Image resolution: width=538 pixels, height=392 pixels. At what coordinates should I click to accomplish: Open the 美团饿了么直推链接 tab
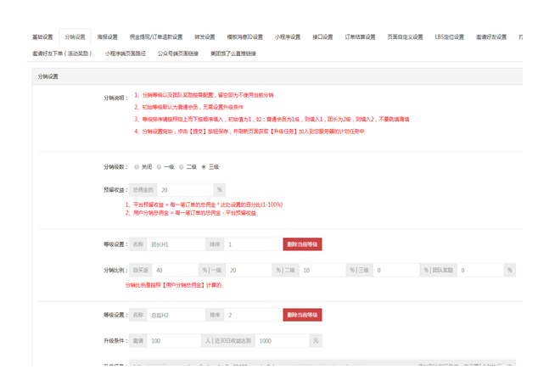[x=233, y=53]
